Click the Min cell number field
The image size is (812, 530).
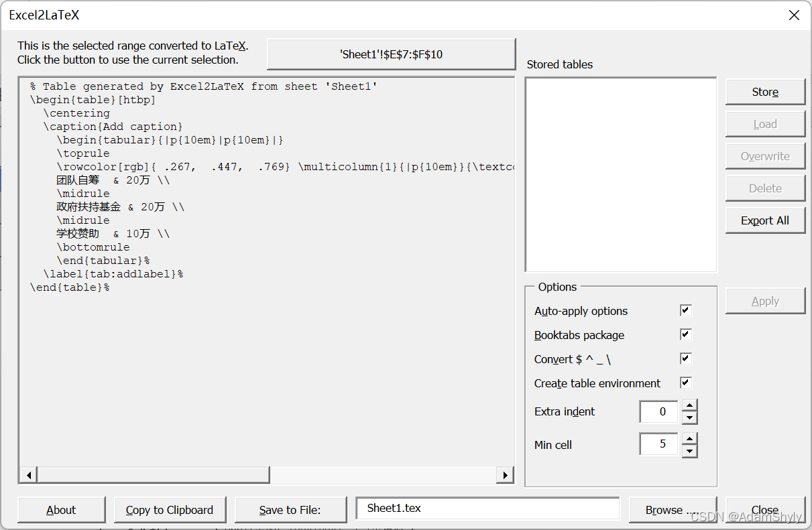(x=659, y=444)
